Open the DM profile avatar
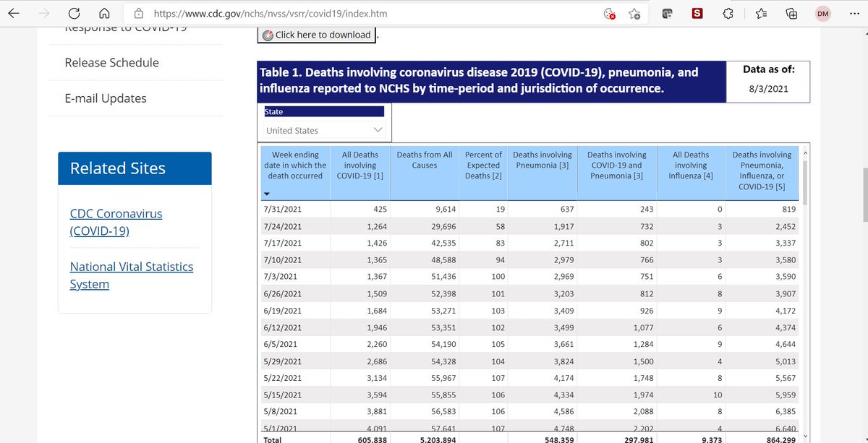Viewport: 868px width, 443px height. click(823, 13)
